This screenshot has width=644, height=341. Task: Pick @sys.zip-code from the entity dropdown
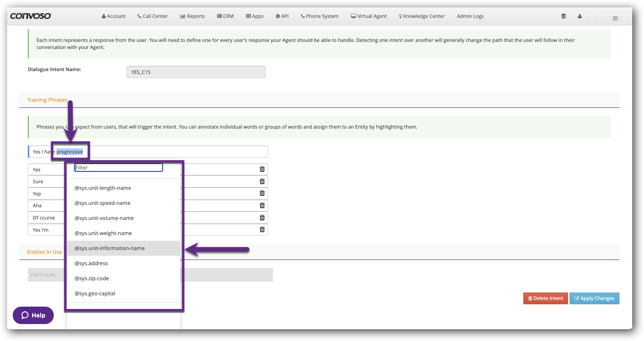pyautogui.click(x=91, y=278)
